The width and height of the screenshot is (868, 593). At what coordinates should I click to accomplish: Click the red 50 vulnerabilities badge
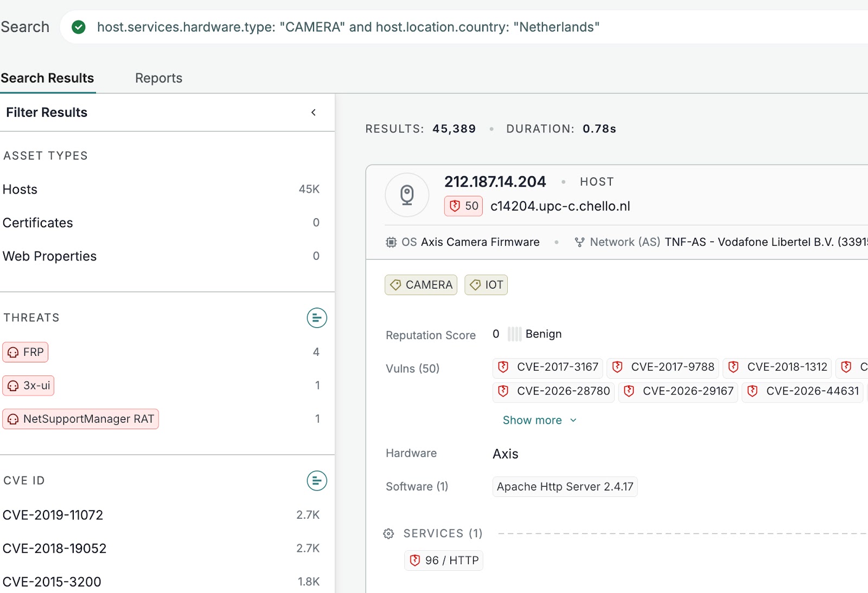pos(463,206)
